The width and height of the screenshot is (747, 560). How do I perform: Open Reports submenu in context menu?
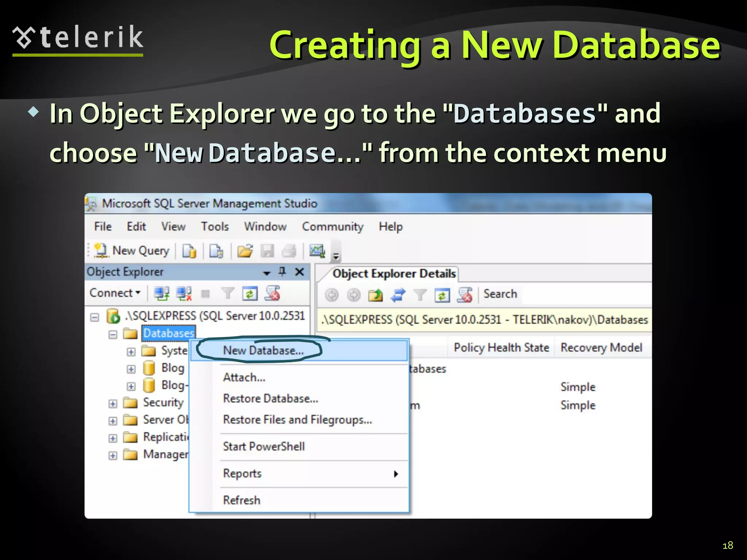[299, 474]
